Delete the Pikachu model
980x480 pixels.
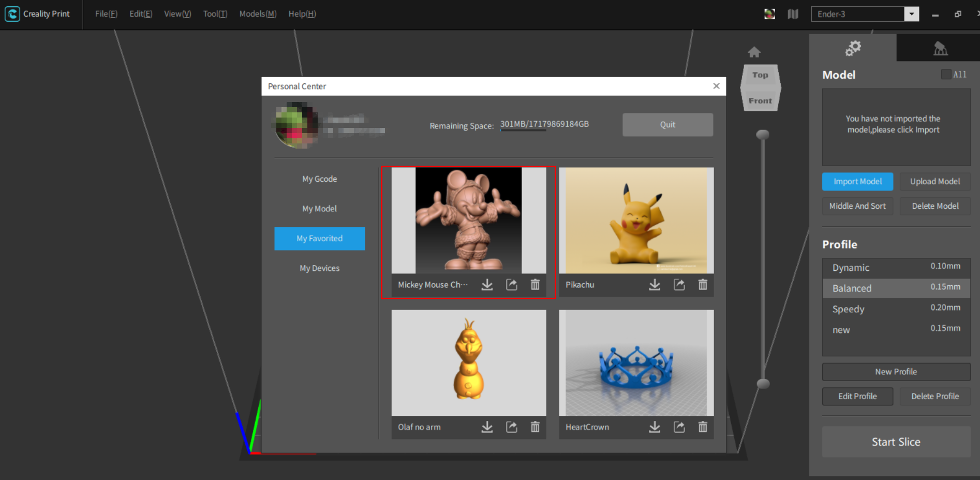pos(703,285)
